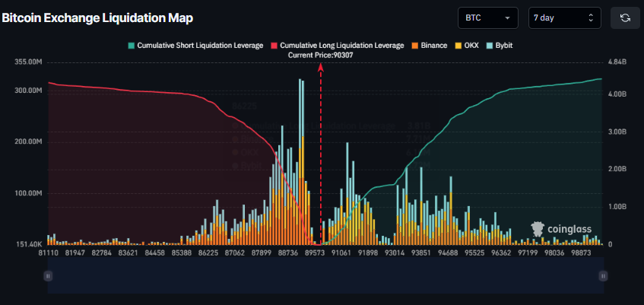Click the 96362 price axis label
Screen dimensions: 644x305
pos(500,253)
